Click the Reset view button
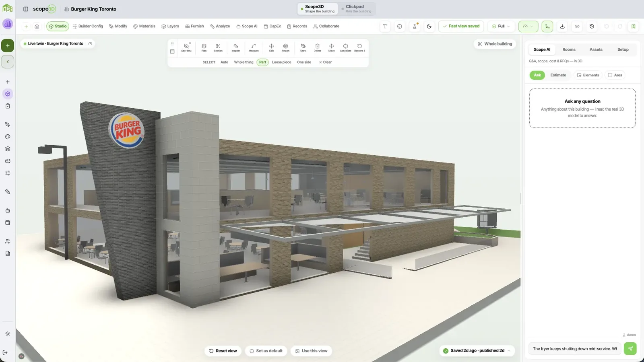This screenshot has width=644, height=362. pos(223,351)
